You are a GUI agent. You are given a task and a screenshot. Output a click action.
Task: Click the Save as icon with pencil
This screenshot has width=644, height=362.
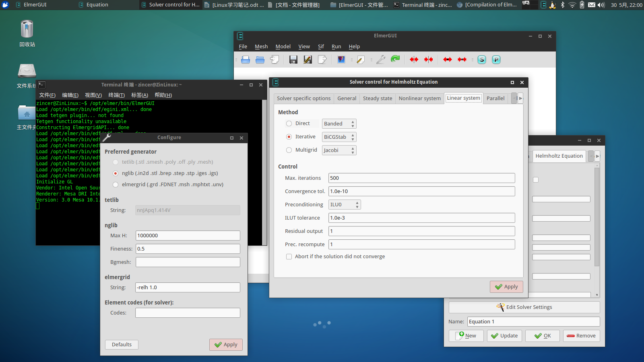coord(308,60)
